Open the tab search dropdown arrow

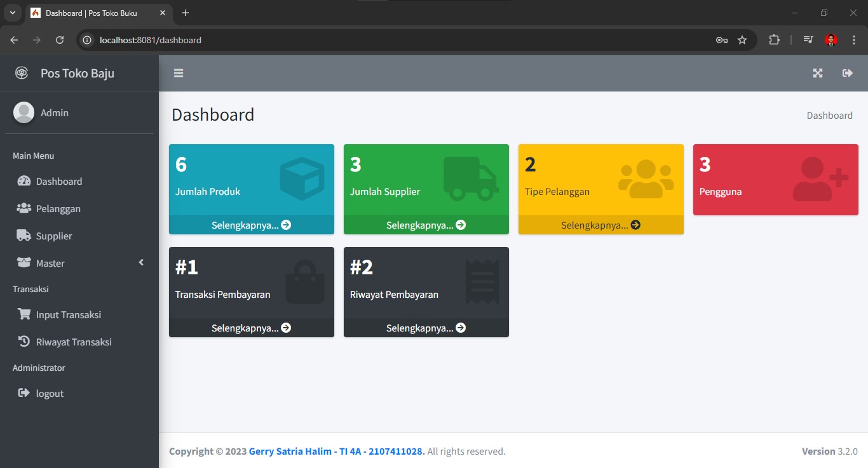(x=12, y=13)
